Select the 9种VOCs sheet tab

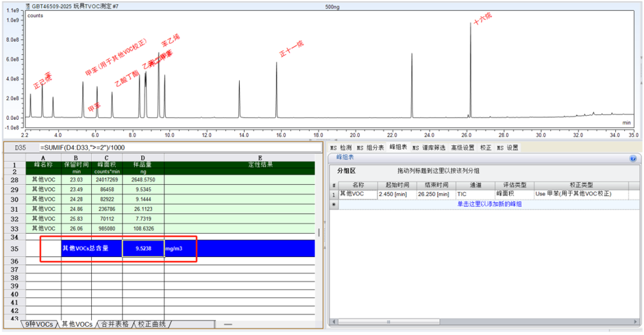coord(38,324)
